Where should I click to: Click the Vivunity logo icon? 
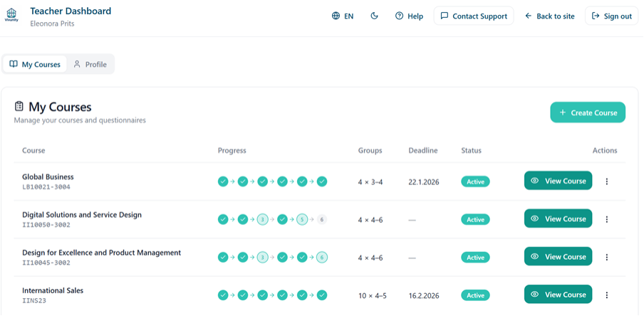(x=11, y=15)
